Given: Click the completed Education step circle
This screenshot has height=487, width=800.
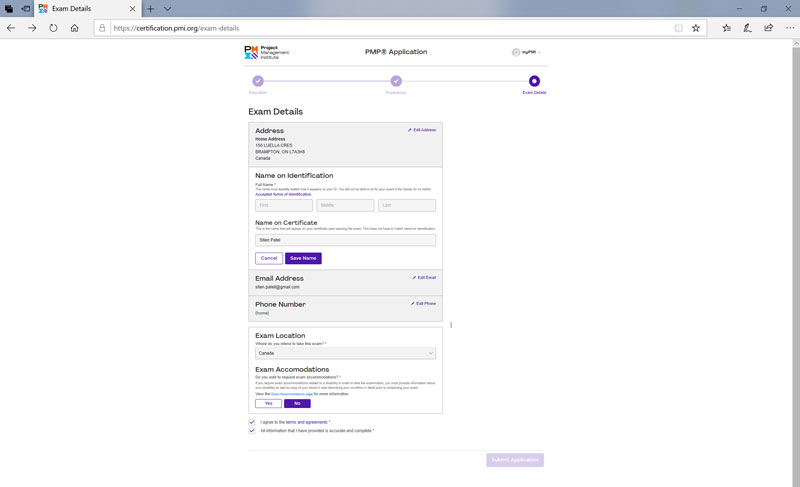Looking at the screenshot, I should coord(258,81).
